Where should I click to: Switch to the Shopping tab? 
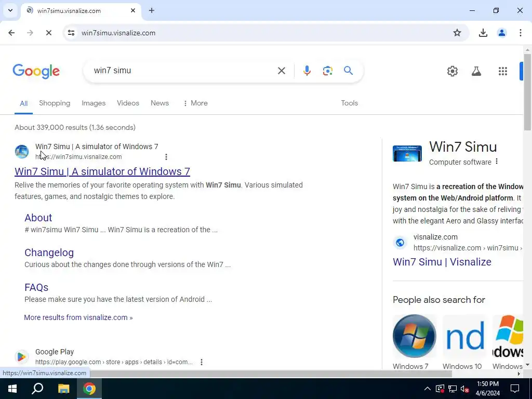[x=55, y=103]
